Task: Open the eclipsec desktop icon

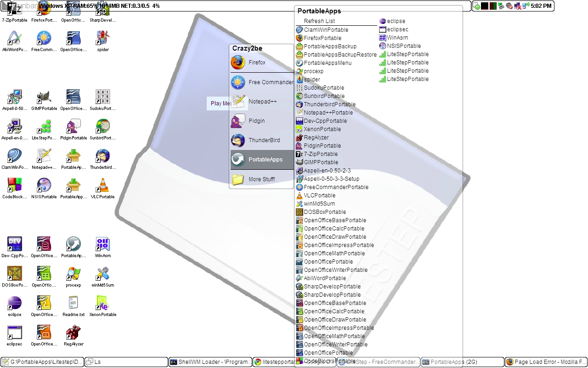Action: coord(15,335)
